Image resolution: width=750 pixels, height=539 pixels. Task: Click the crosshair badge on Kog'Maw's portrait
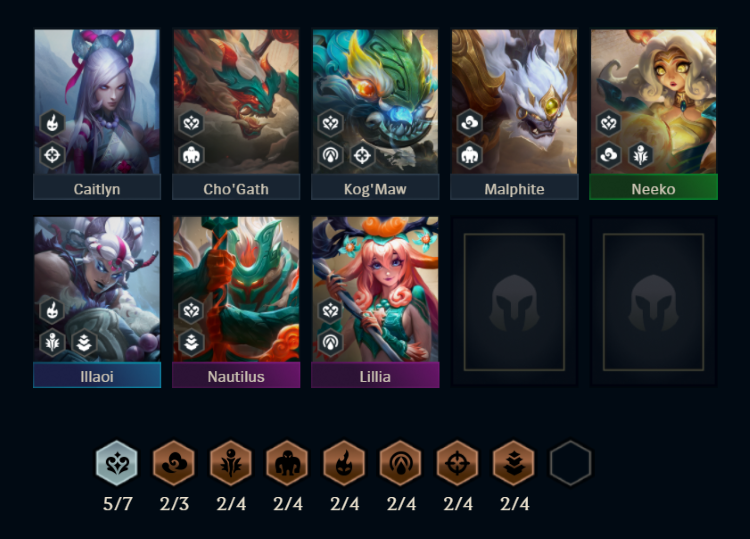click(362, 155)
